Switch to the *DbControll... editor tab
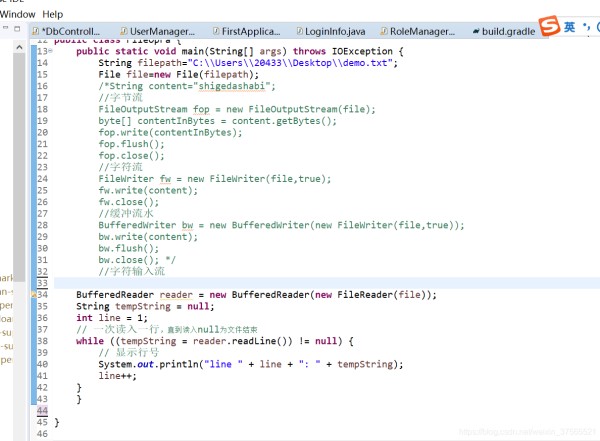This screenshot has width=600, height=441. 70,32
